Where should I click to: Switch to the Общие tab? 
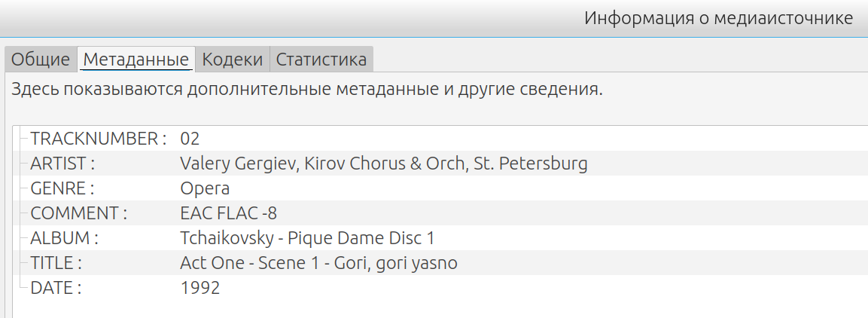(x=41, y=60)
